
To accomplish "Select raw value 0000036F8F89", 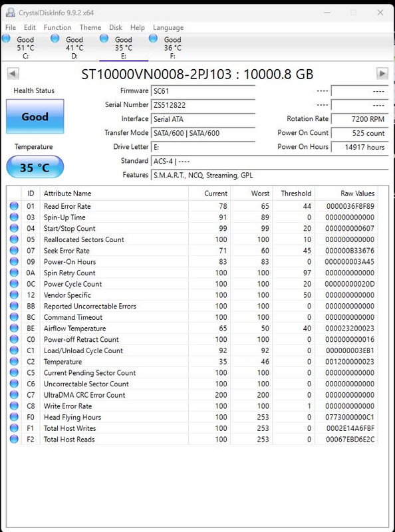I will (350, 206).
